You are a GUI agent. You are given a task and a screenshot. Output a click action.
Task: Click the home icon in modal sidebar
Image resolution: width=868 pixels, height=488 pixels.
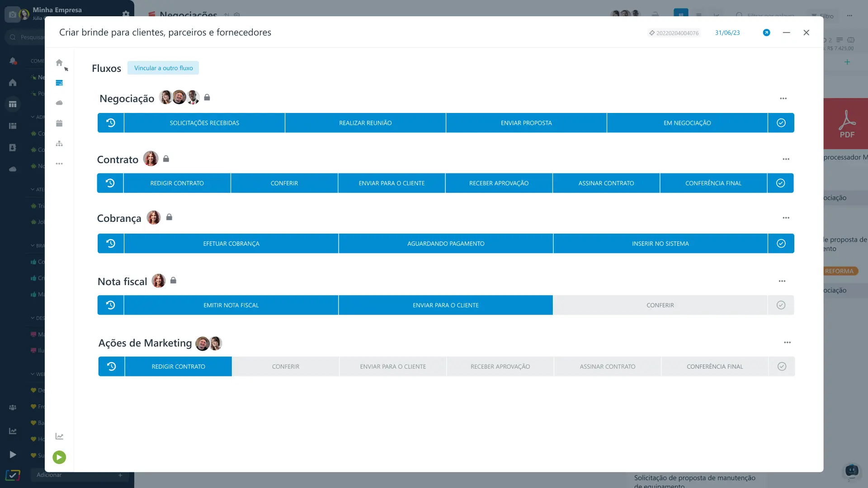(59, 63)
